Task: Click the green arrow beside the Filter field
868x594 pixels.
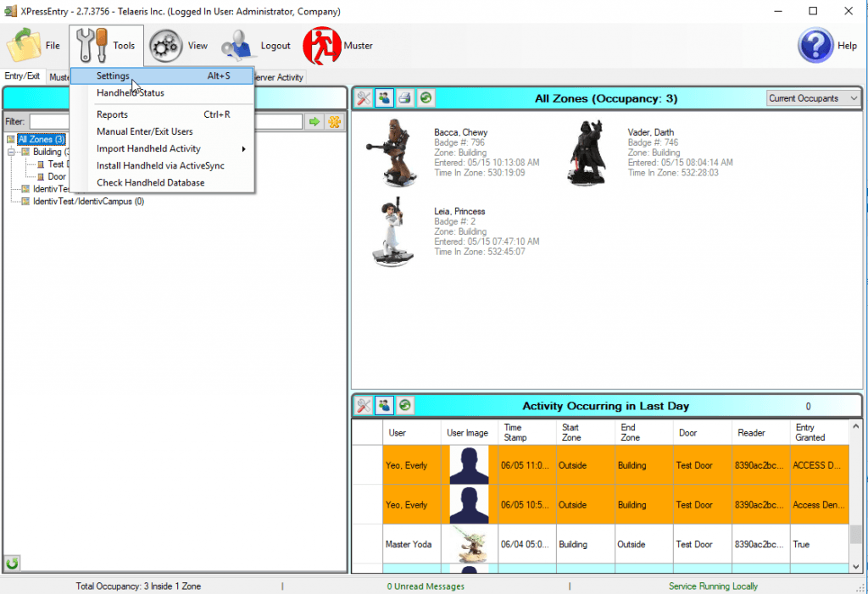Action: [314, 122]
